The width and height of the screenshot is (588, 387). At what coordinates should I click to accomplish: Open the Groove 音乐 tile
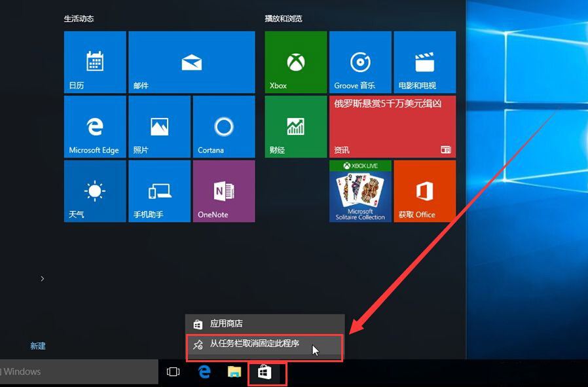[360, 62]
